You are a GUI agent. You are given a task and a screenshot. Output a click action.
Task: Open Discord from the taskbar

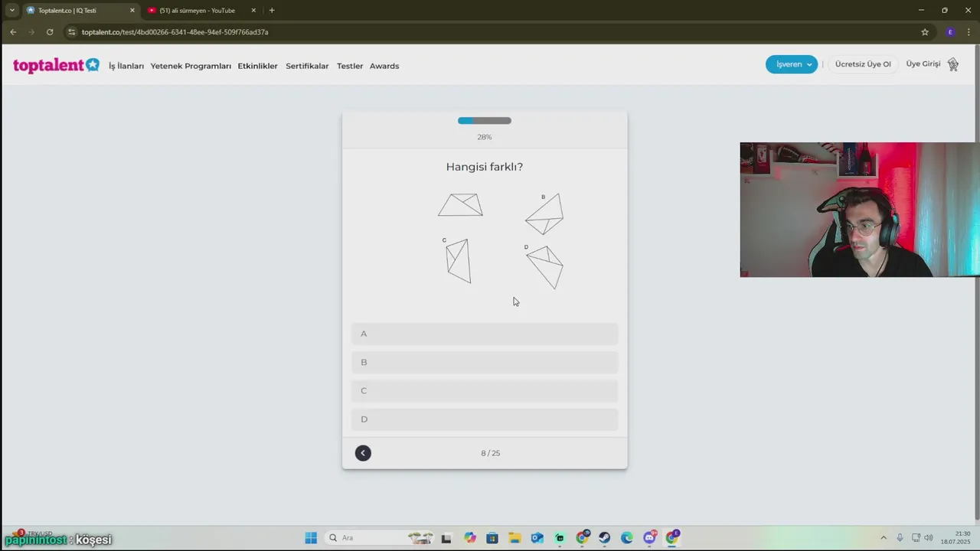[650, 538]
